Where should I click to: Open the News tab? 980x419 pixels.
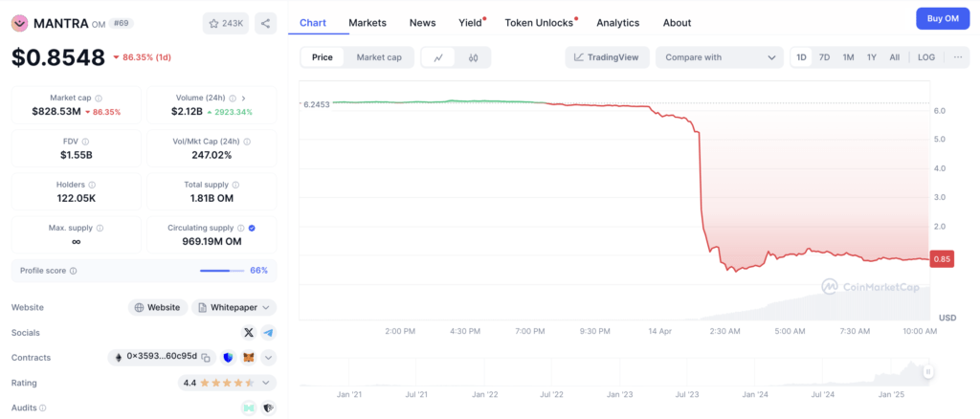click(x=422, y=22)
